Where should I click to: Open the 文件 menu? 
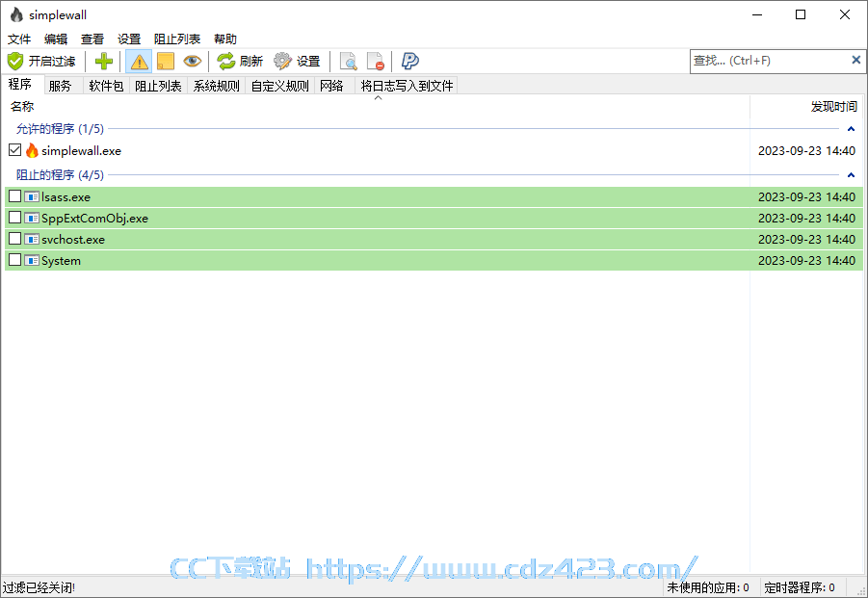pos(19,39)
